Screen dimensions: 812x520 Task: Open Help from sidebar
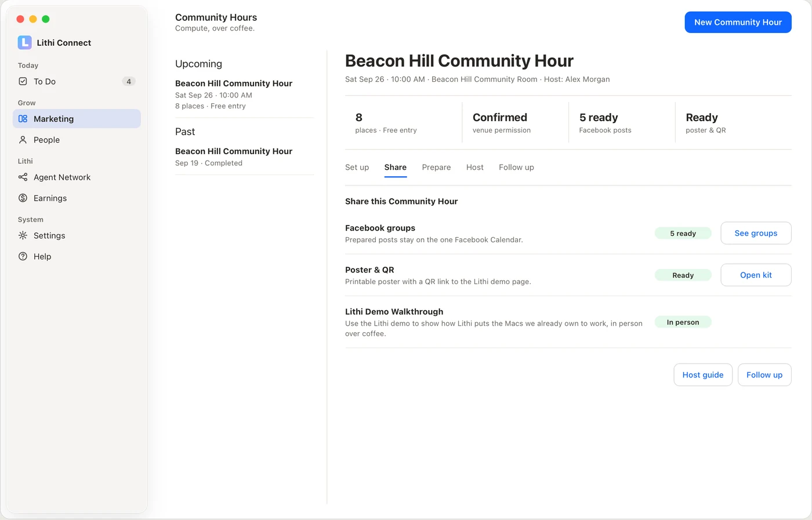[77, 256]
